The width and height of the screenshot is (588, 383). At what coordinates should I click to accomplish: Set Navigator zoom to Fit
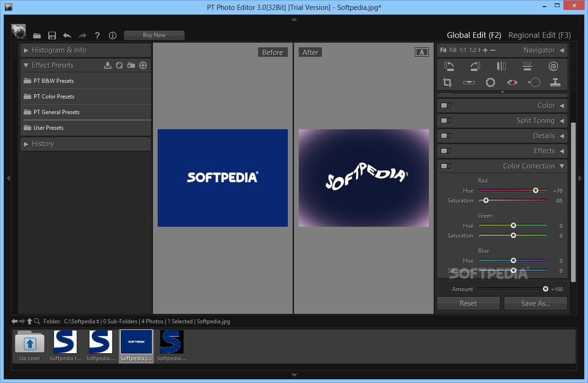(443, 50)
